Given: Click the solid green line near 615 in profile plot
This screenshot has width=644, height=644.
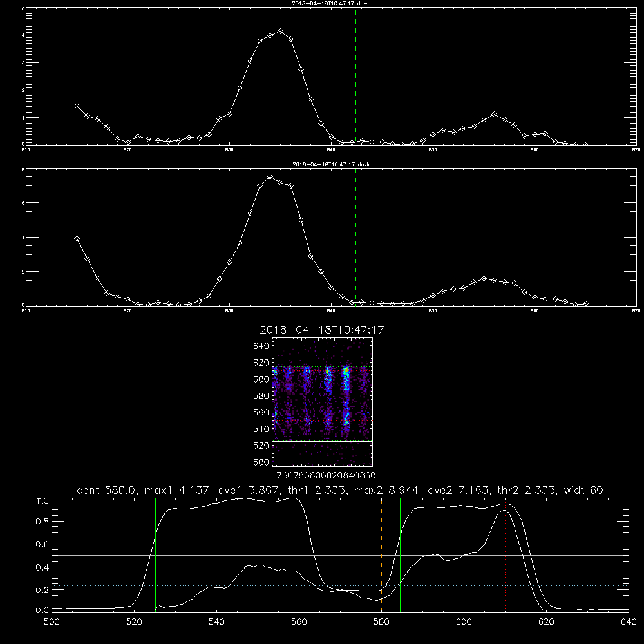Looking at the screenshot, I should click(x=526, y=555).
